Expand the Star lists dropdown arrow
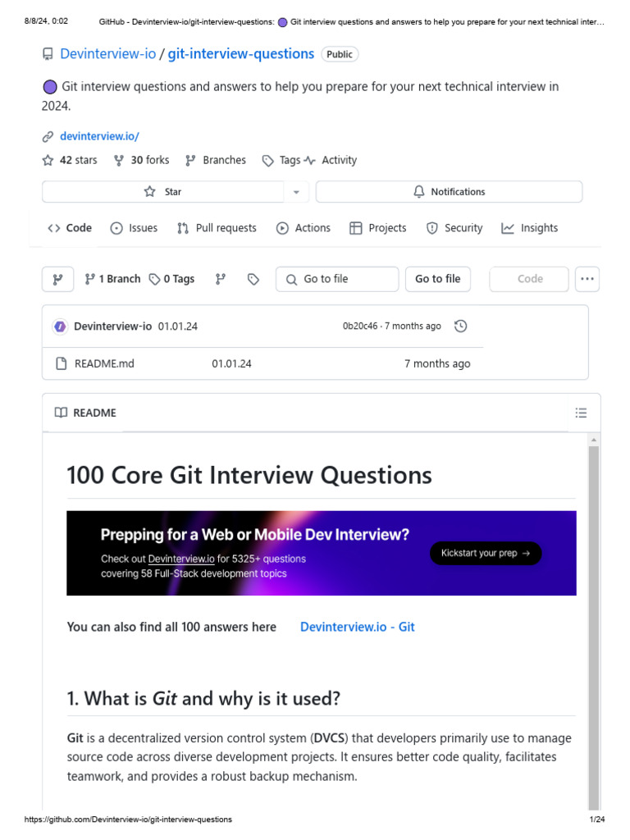This screenshot has width=630, height=840. point(296,192)
